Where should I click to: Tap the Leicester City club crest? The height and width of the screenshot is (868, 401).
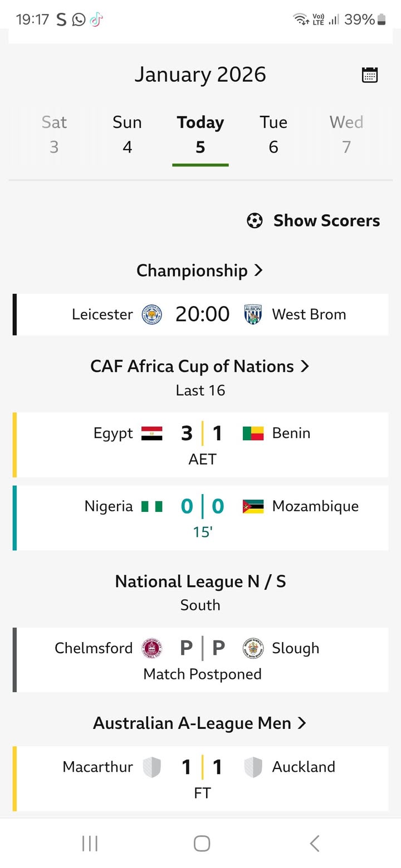(x=151, y=314)
